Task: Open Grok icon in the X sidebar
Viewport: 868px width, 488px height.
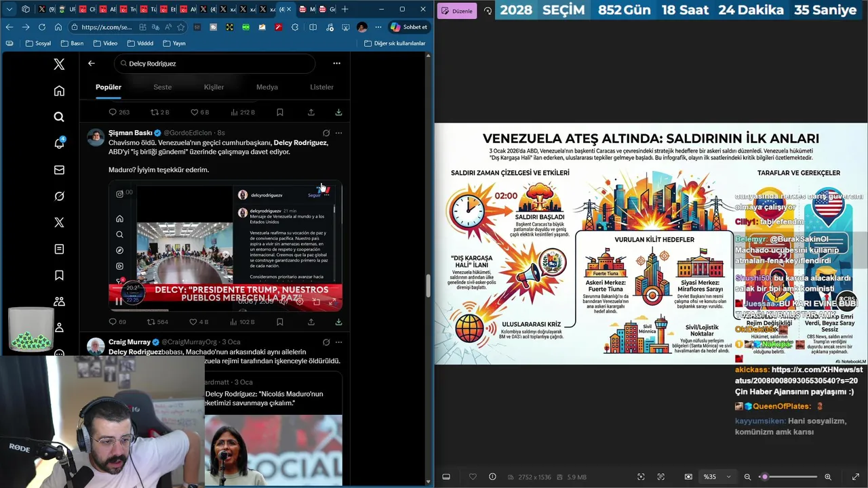Action: click(59, 196)
